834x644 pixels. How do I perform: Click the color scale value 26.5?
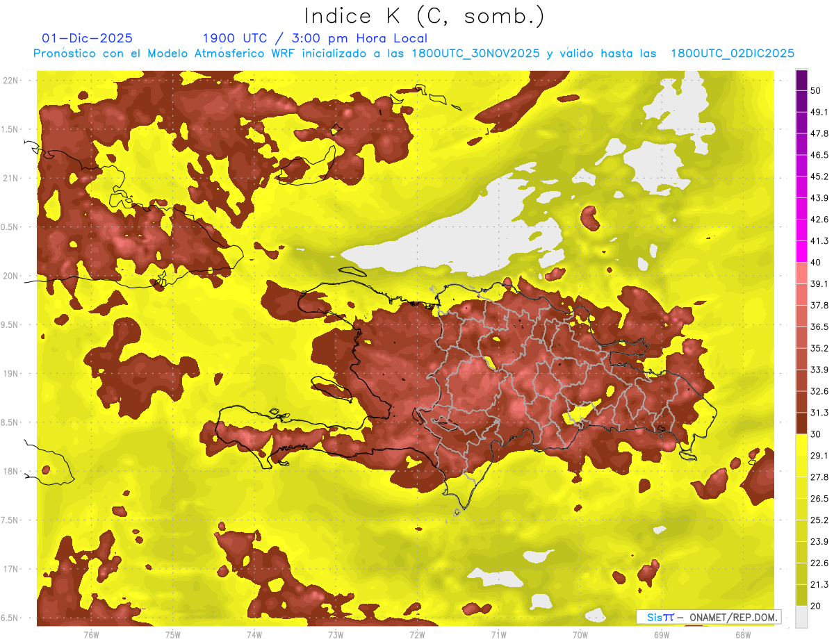click(x=820, y=498)
